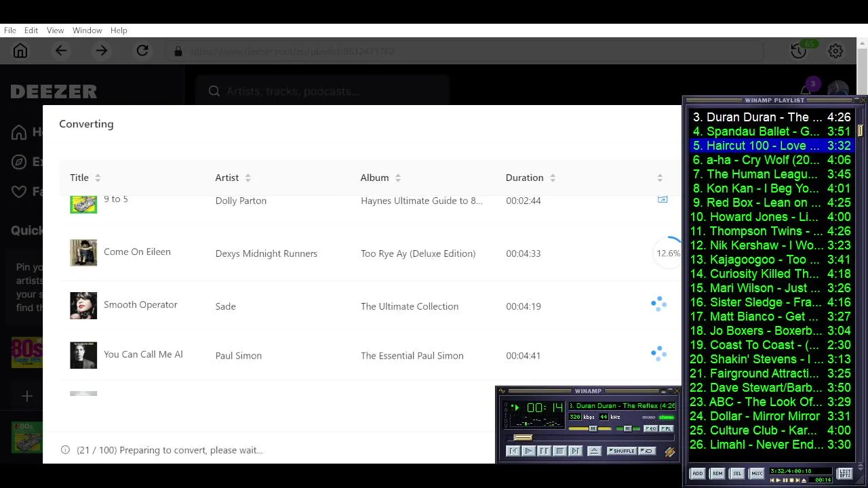Click Winamp play button
Viewport: 868px width, 488px height.
tap(529, 451)
